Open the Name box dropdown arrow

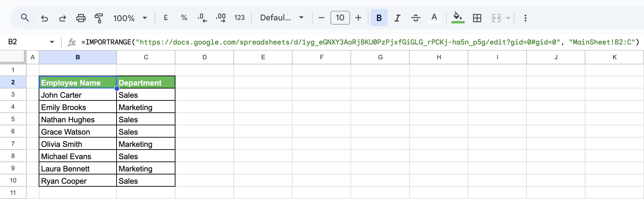click(52, 42)
